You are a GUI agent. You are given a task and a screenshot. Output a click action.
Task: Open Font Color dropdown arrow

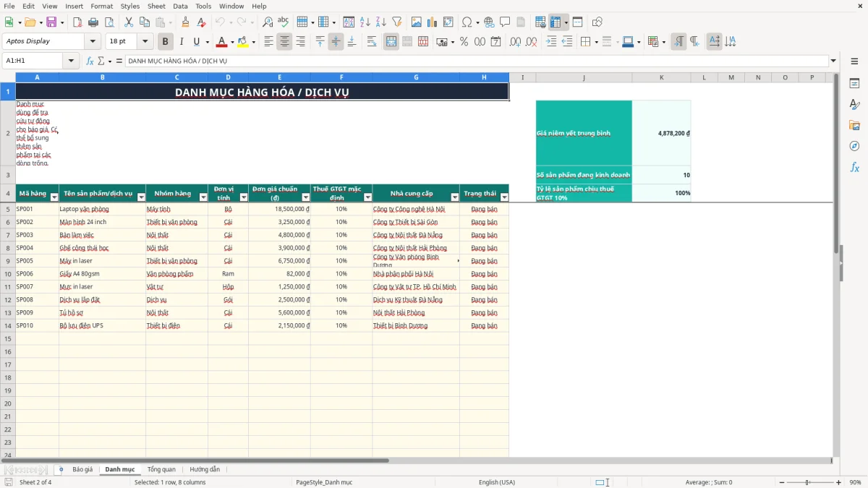click(x=232, y=42)
